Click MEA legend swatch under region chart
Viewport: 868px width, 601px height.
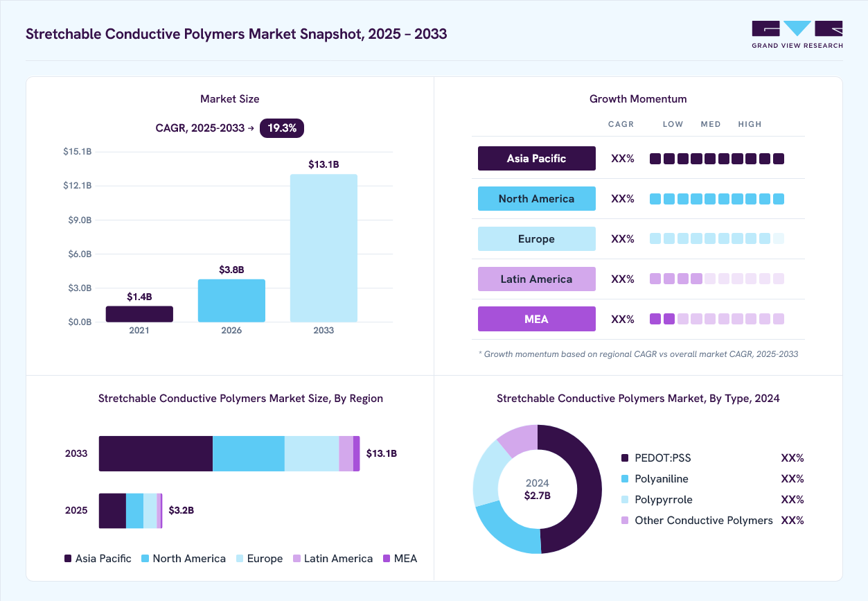click(387, 559)
